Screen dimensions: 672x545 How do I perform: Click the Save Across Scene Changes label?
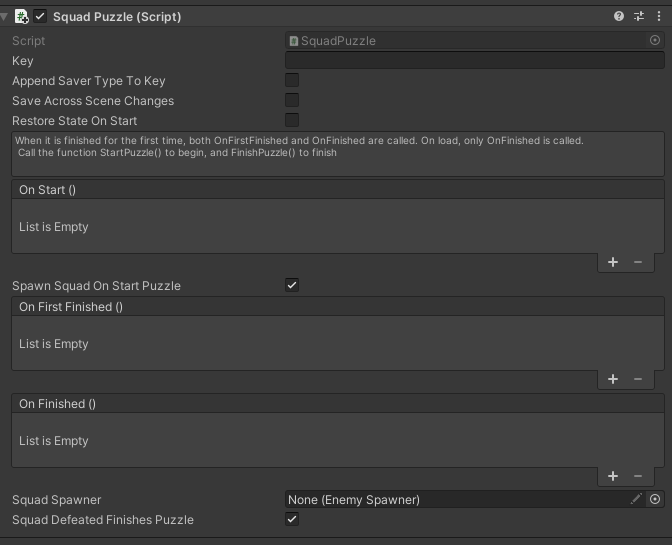(x=93, y=101)
